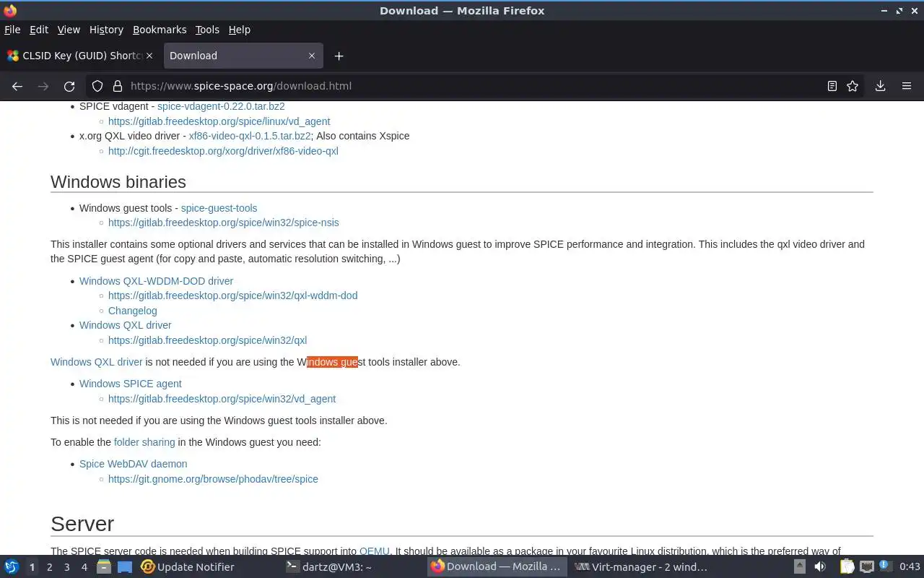Reload the current page
Screen dimensions: 924x578
69,86
